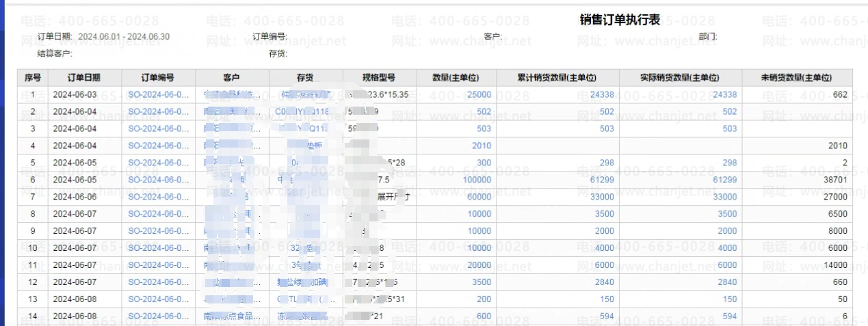The image size is (868, 326).
Task: Open the order number link in row 7
Action: click(x=158, y=197)
